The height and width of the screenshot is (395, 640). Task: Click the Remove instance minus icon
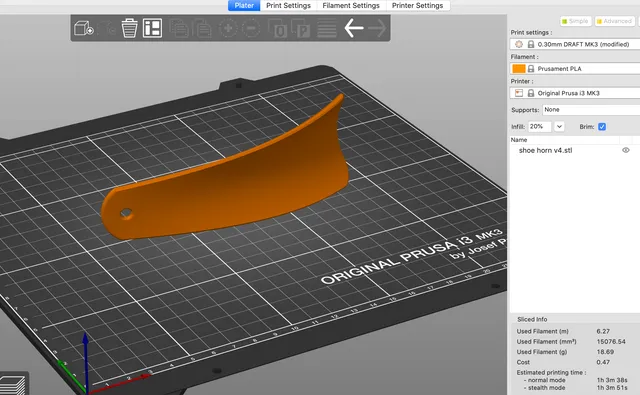tap(251, 28)
